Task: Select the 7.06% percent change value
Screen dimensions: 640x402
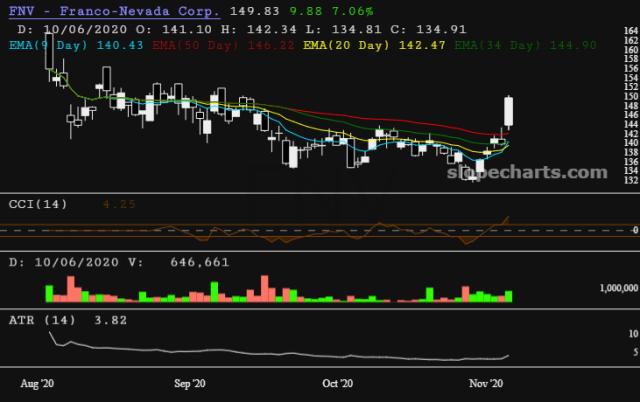Action: (x=352, y=11)
